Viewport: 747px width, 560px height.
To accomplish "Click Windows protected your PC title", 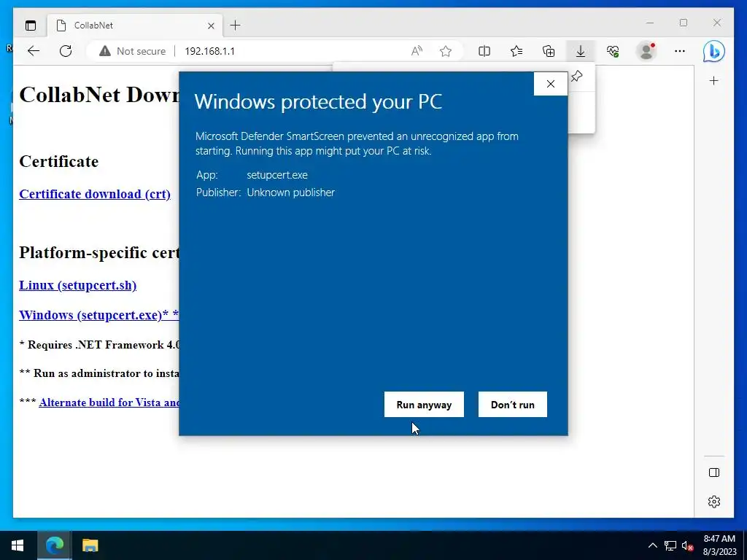I will [318, 101].
